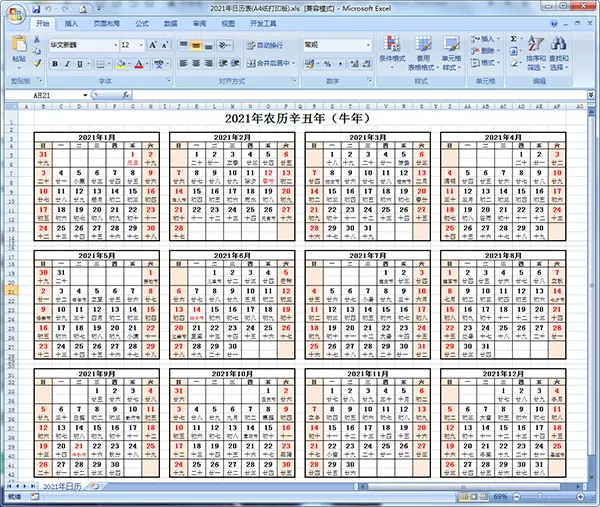The height and width of the screenshot is (507, 600).
Task: Click Format cells button (格式)
Action: point(485,63)
